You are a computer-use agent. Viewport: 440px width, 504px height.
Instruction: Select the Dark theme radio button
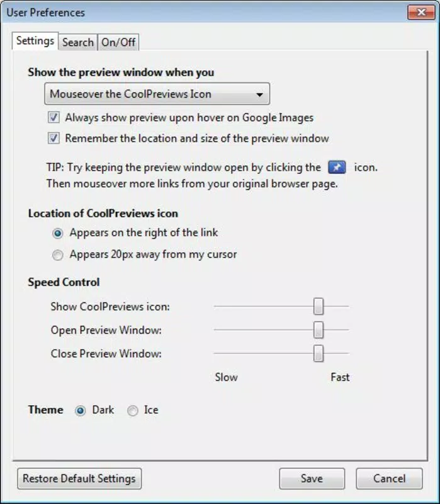pos(81,411)
